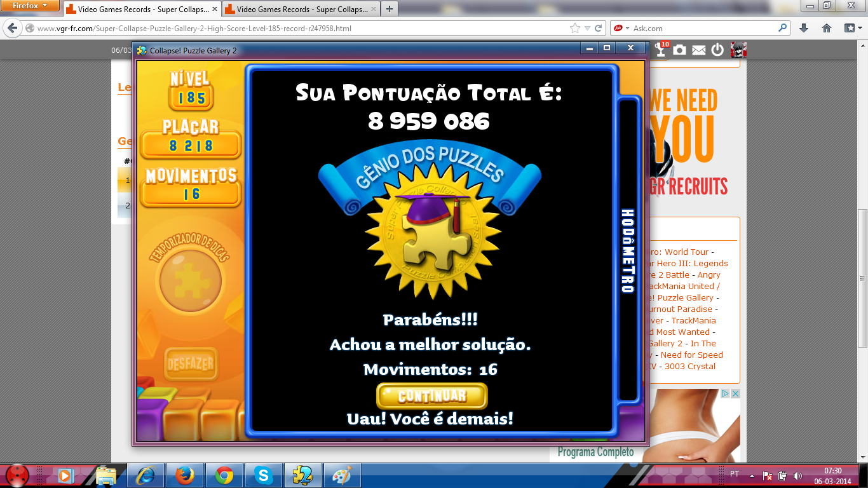Open the Firefox downloads arrow
The width and height of the screenshot is (868, 488).
pos(804,28)
